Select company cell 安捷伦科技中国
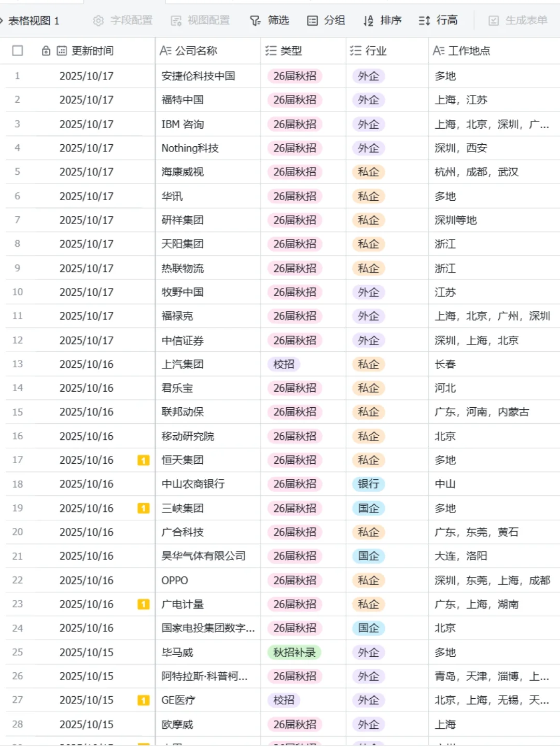The width and height of the screenshot is (560, 747). tap(208, 76)
